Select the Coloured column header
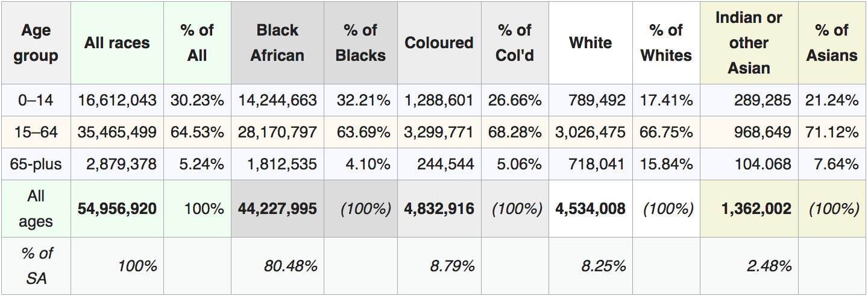The image size is (868, 296). pyautogui.click(x=439, y=43)
